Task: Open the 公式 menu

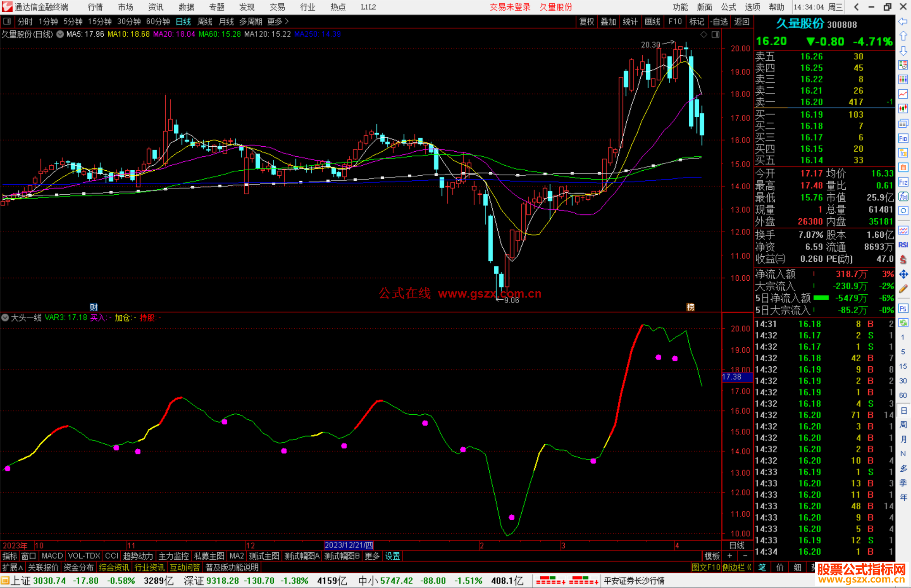Action: 728,7
